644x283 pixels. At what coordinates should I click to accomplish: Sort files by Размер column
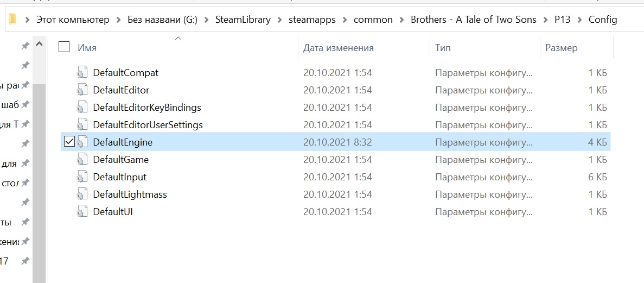point(561,48)
